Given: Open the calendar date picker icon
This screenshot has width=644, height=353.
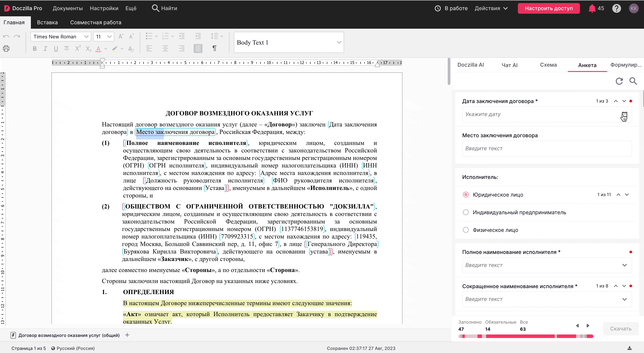Looking at the screenshot, I should tap(624, 115).
